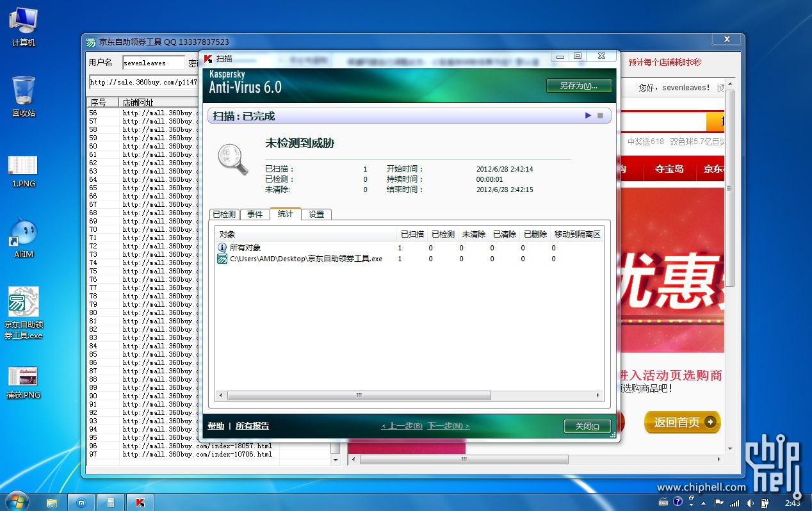Click the help question mark tray icon
The height and width of the screenshot is (511, 812).
(x=678, y=503)
